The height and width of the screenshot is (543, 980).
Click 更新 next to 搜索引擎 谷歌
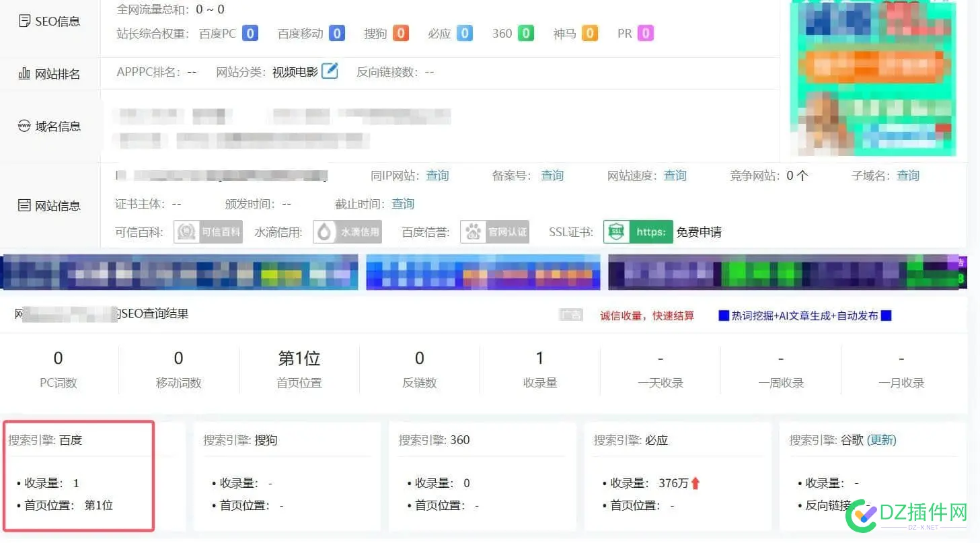pos(882,440)
